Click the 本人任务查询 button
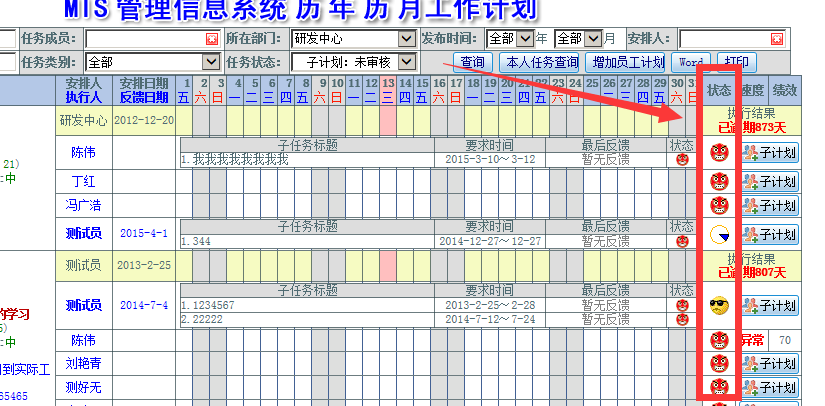Viewport: 825px width, 406px height. (539, 62)
